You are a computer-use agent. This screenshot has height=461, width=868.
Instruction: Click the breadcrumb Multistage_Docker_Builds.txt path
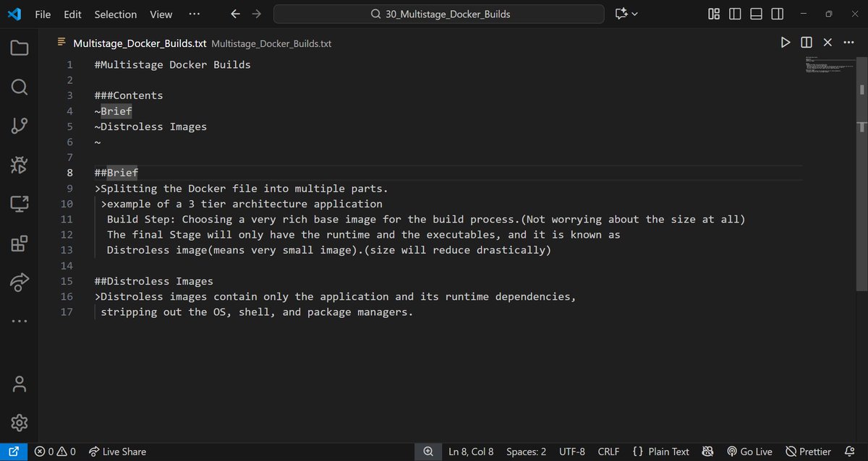(x=271, y=43)
